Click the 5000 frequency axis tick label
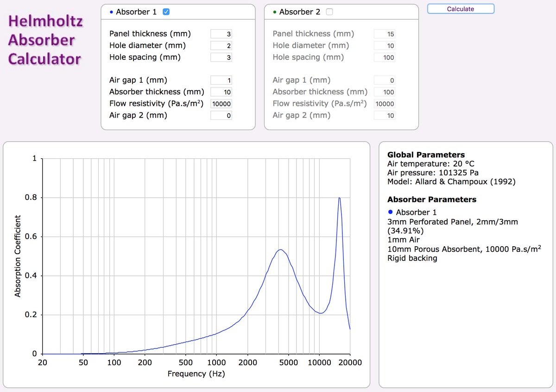The height and width of the screenshot is (392, 556). [288, 363]
